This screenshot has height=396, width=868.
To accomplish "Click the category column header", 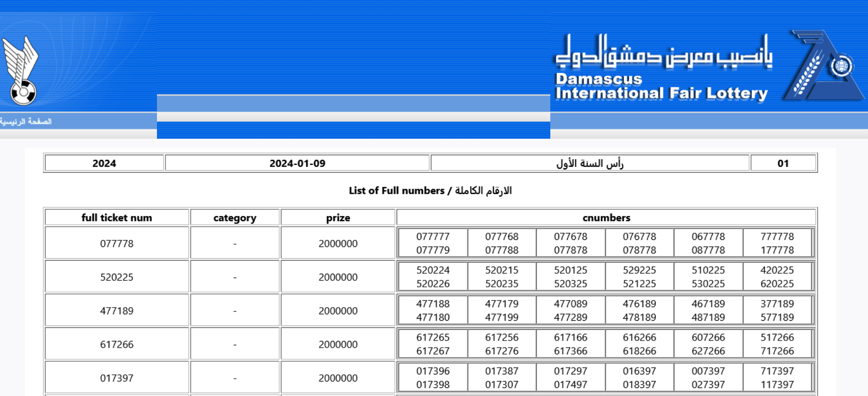I will click(x=235, y=218).
